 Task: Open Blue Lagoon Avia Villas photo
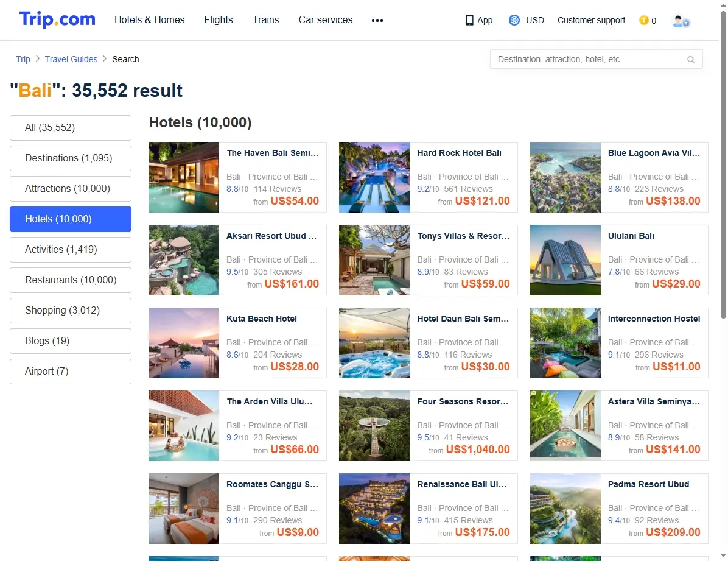tap(565, 177)
